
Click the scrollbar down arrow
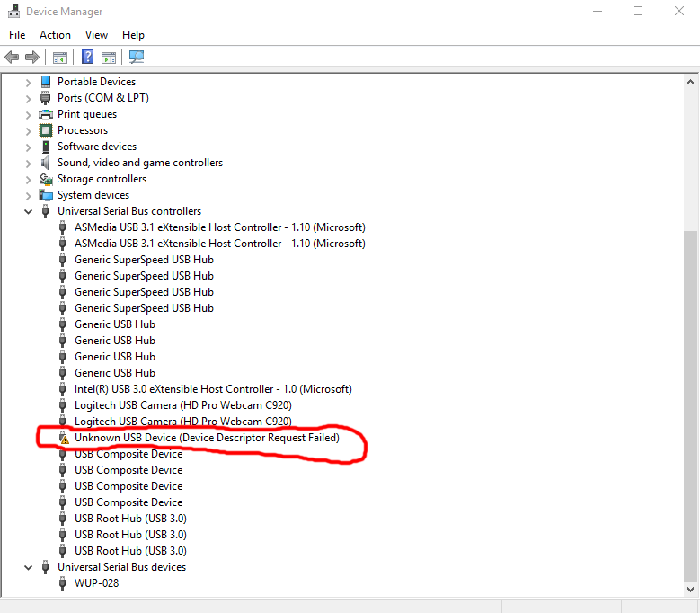click(x=690, y=590)
